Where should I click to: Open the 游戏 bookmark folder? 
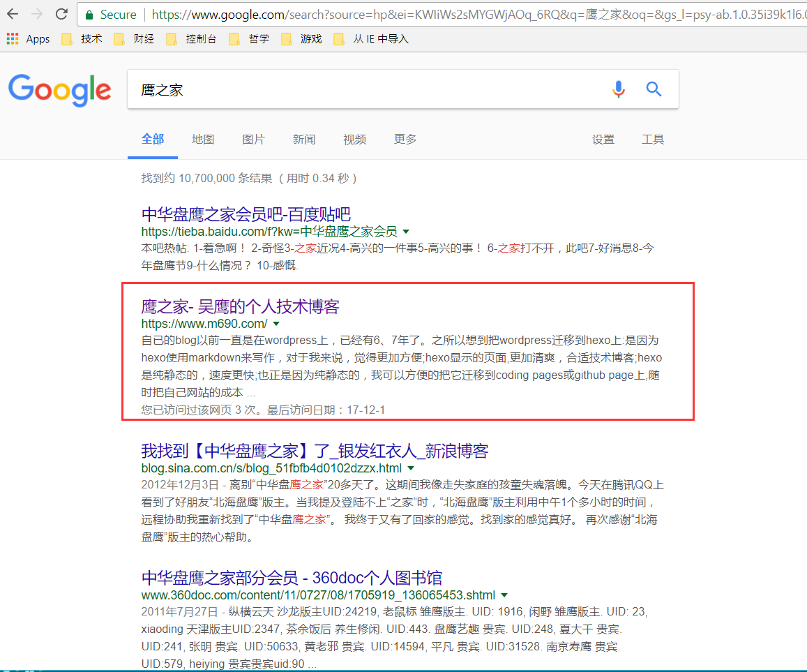(x=301, y=39)
